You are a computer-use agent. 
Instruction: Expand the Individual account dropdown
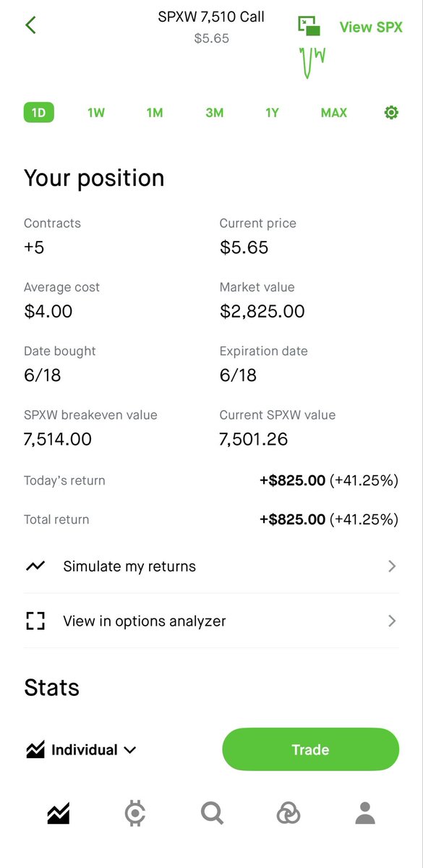(x=80, y=750)
